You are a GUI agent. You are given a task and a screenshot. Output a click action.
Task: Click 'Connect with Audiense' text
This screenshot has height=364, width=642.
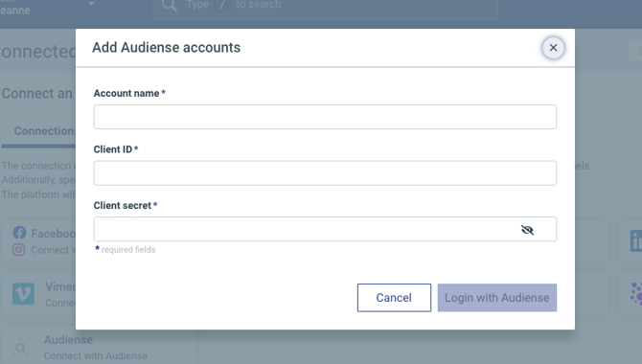click(x=96, y=355)
